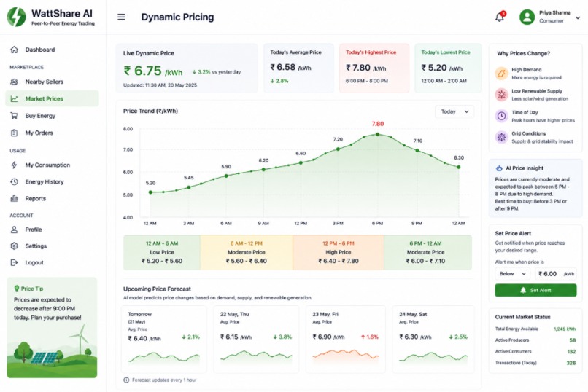The image size is (588, 392).
Task: Open the Today range dropdown
Action: (x=454, y=111)
